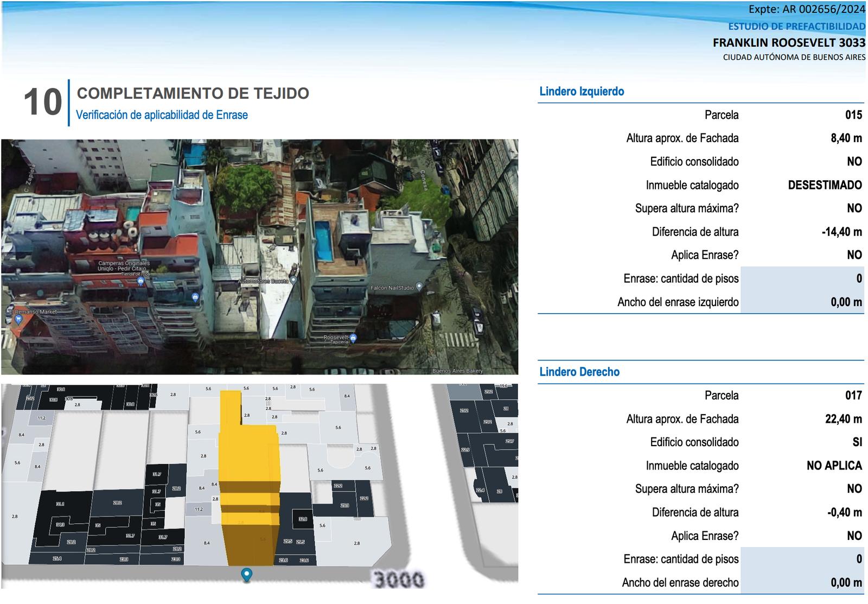Click the facade height value '22,40 m'
The width and height of the screenshot is (868, 604).
[x=844, y=418]
